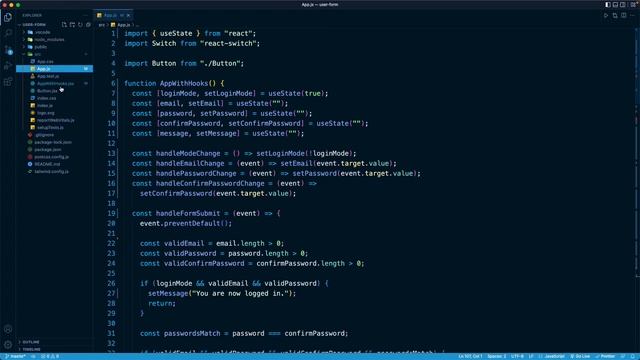Open reportWebVitals.js file

point(54,120)
